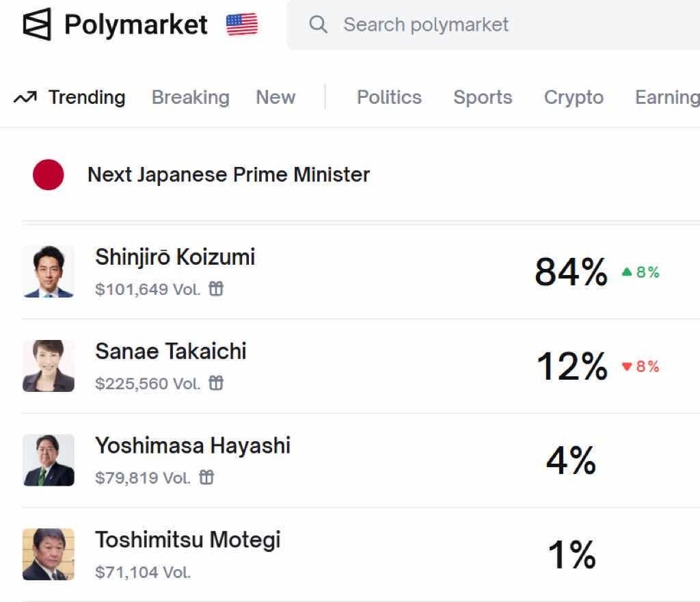Click the search magnifier icon

pyautogui.click(x=318, y=25)
